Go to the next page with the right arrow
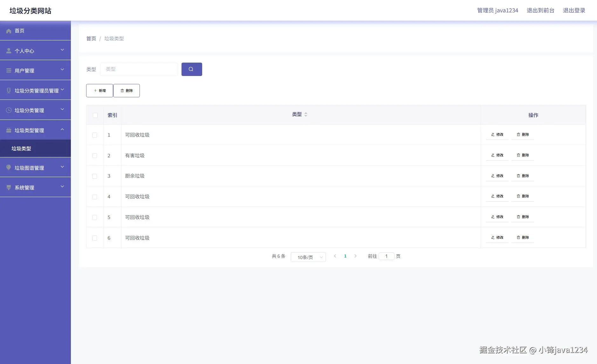Viewport: 597px width, 364px height. (x=355, y=256)
